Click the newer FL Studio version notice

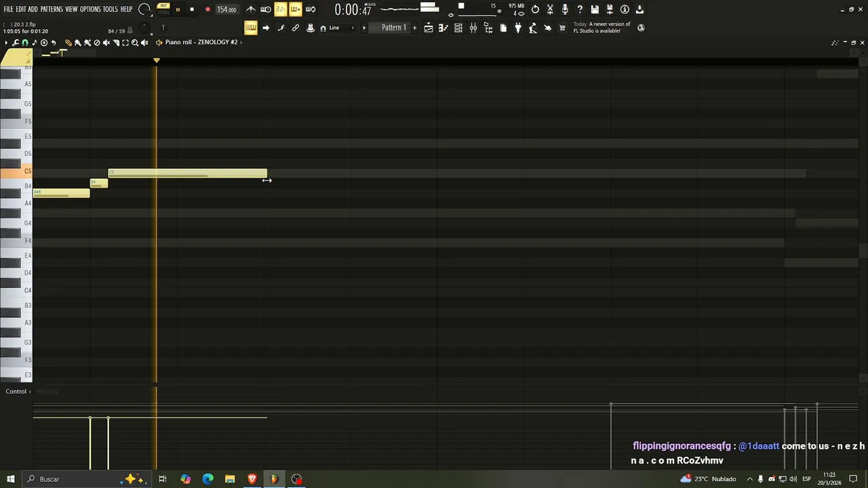pyautogui.click(x=602, y=28)
